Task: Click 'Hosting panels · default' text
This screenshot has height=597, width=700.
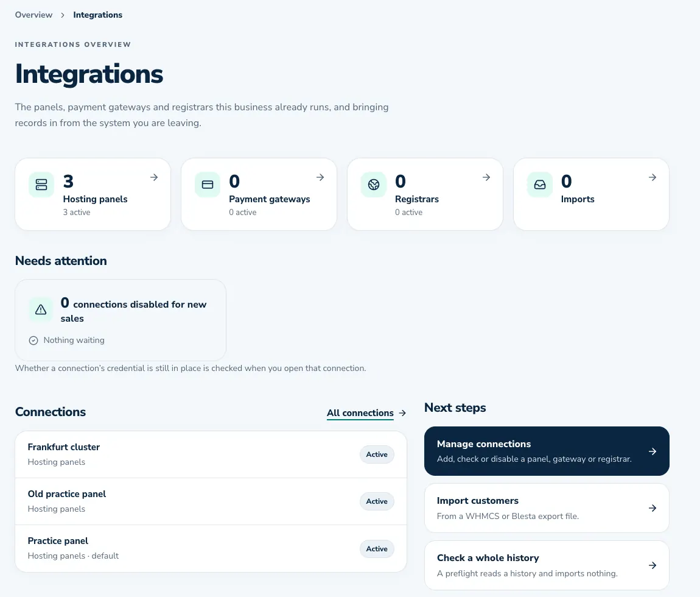Action: pos(73,556)
